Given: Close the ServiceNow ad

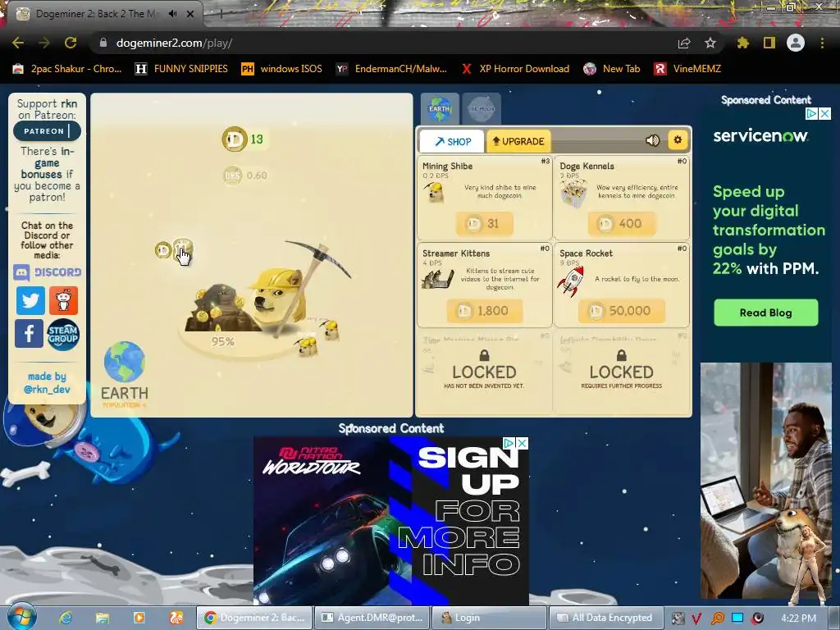Looking at the screenshot, I should 825,113.
